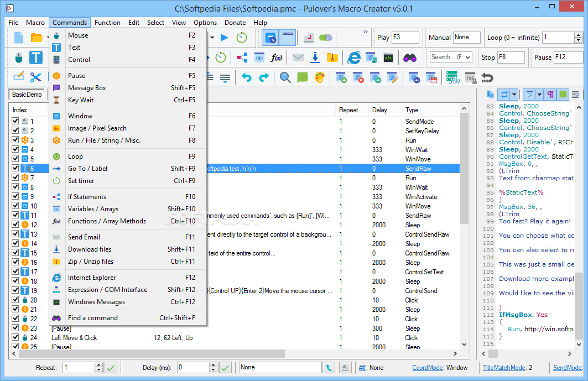Click the Download files arrow toolbar icon

pos(315,58)
